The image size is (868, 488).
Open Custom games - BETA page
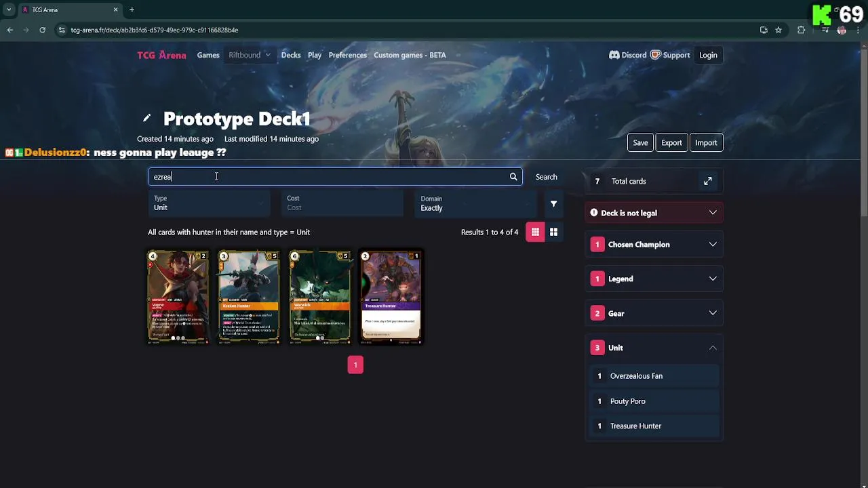(x=410, y=55)
